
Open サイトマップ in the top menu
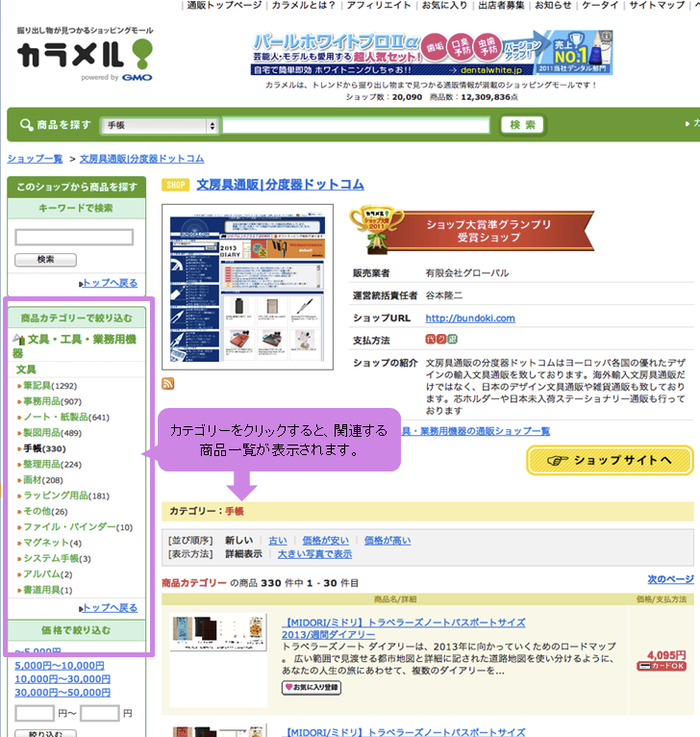click(x=657, y=5)
